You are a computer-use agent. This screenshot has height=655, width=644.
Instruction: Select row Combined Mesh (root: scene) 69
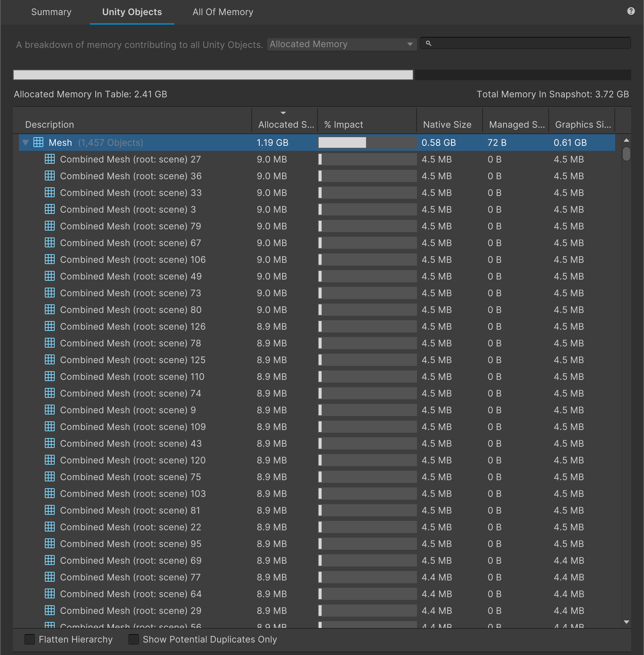pyautogui.click(x=317, y=560)
